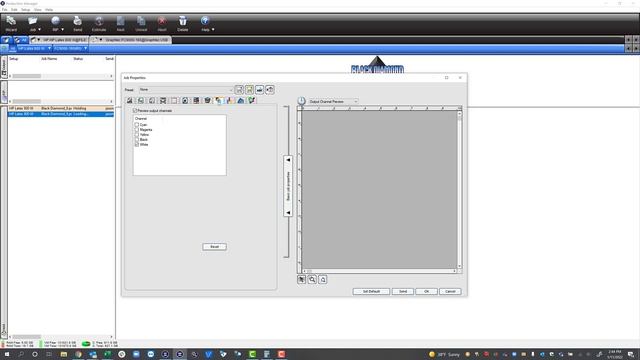640x360 pixels.
Task: Expand the Job toolbar dropdown arrow
Action: click(x=40, y=29)
